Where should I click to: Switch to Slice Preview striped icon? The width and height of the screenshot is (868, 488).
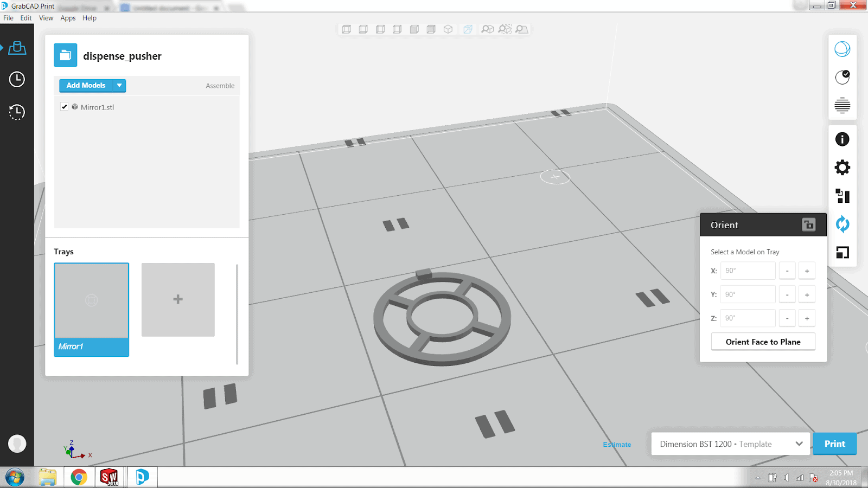click(842, 105)
